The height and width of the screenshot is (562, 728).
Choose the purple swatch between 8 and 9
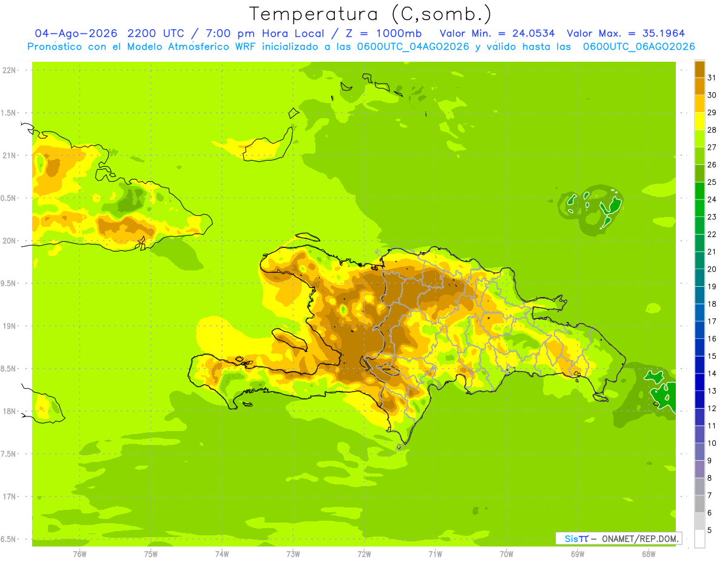(x=699, y=469)
